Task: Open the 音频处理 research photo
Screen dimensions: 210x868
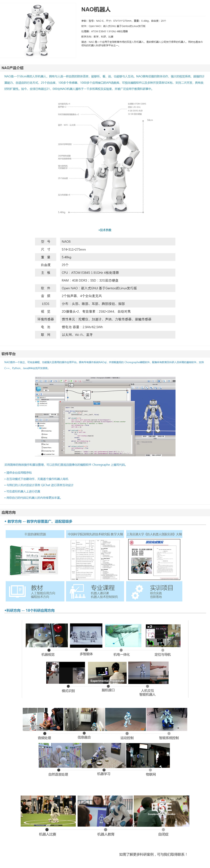Action: pyautogui.click(x=43, y=719)
